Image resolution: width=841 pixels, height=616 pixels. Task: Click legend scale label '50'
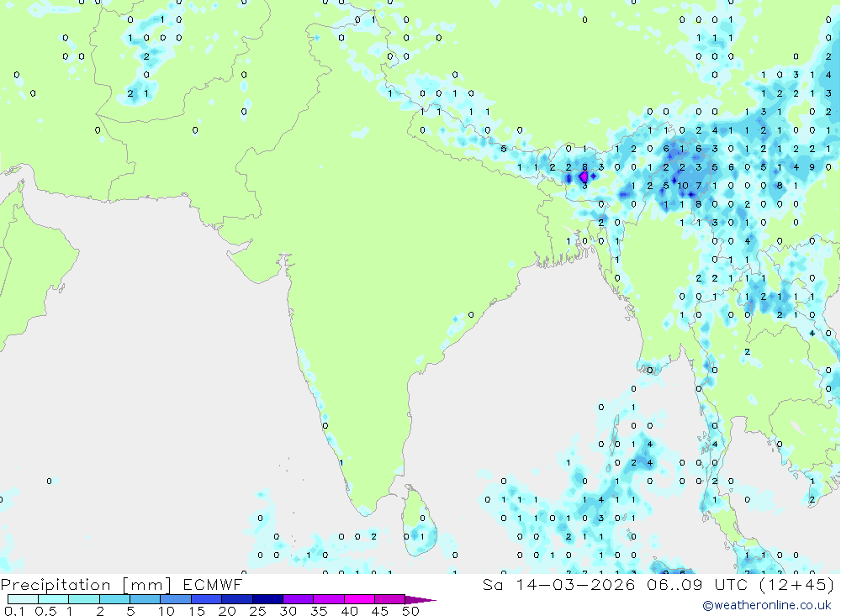(x=410, y=611)
